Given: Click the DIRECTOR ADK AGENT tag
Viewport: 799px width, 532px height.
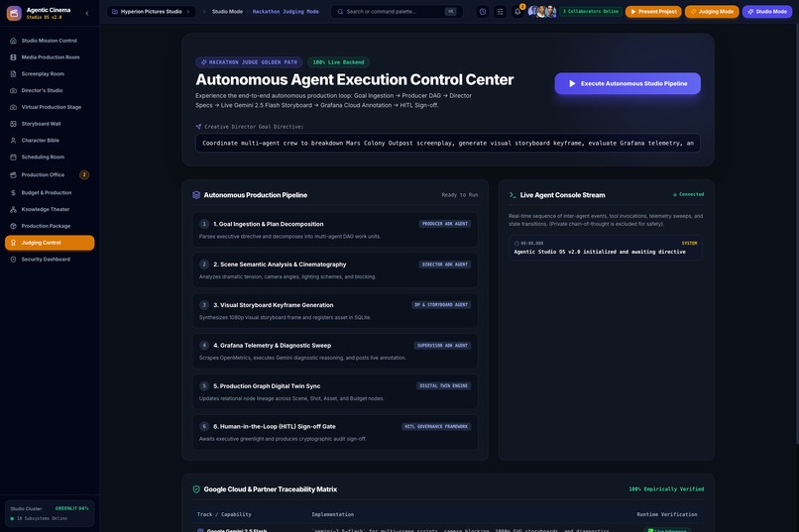Looking at the screenshot, I should pos(445,265).
